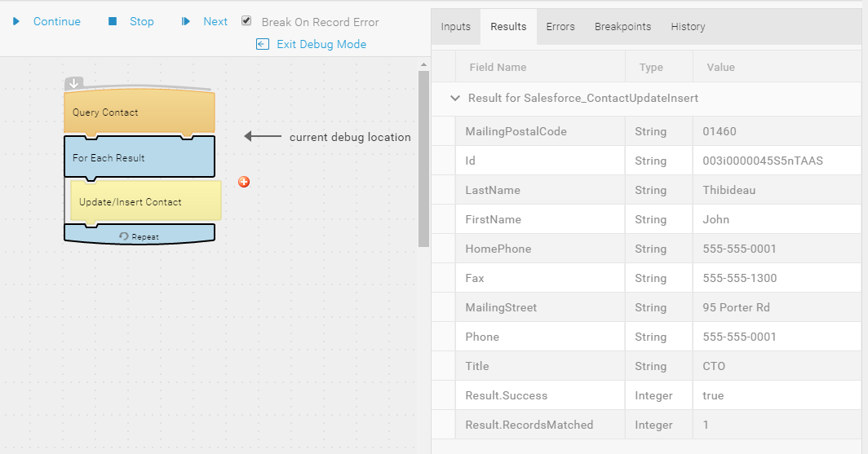Select the Query Contact block

point(139,112)
